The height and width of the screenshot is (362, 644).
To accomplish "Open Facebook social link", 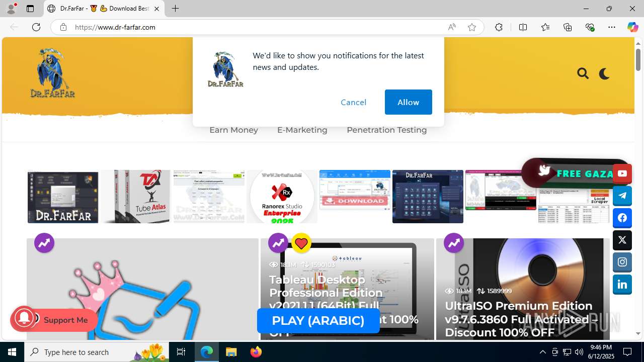I will [622, 218].
